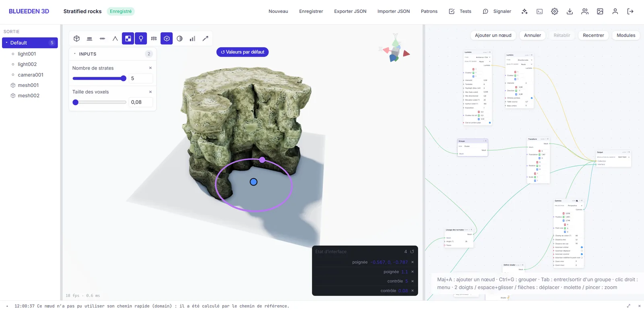Toggle the lightbulb lighting button

(141, 39)
